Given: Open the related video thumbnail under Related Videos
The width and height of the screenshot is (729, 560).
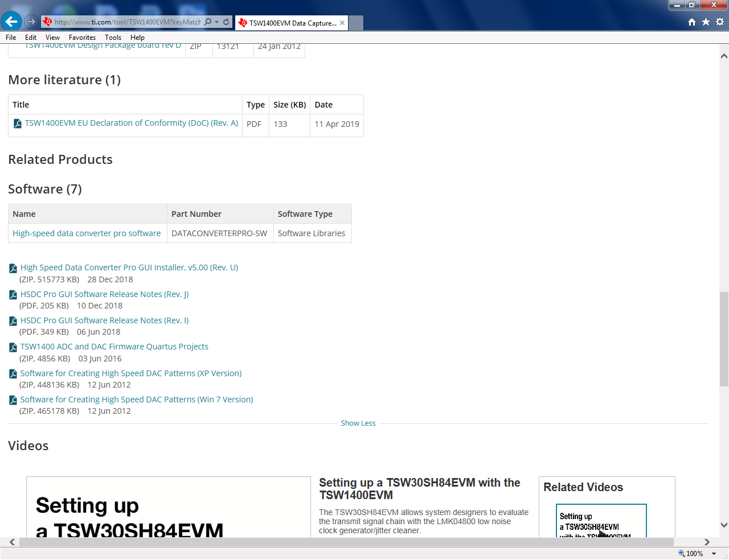Looking at the screenshot, I should pos(601,520).
